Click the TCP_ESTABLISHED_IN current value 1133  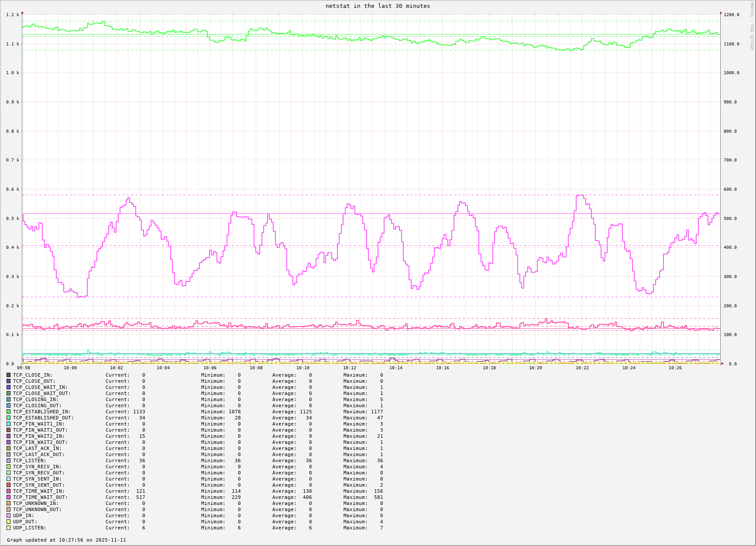pyautogui.click(x=139, y=412)
